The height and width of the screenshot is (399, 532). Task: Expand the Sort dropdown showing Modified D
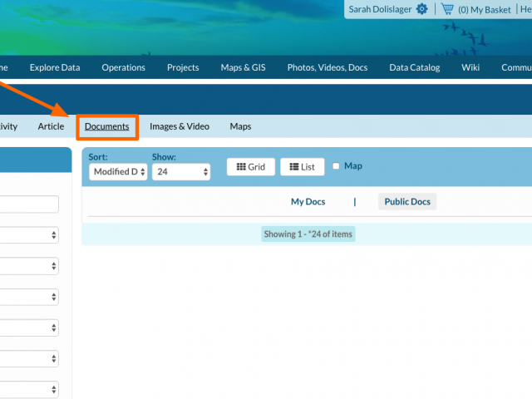118,172
